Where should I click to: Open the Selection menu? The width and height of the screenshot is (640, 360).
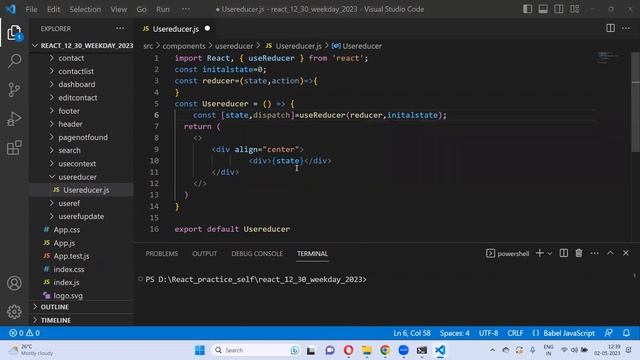[85, 9]
